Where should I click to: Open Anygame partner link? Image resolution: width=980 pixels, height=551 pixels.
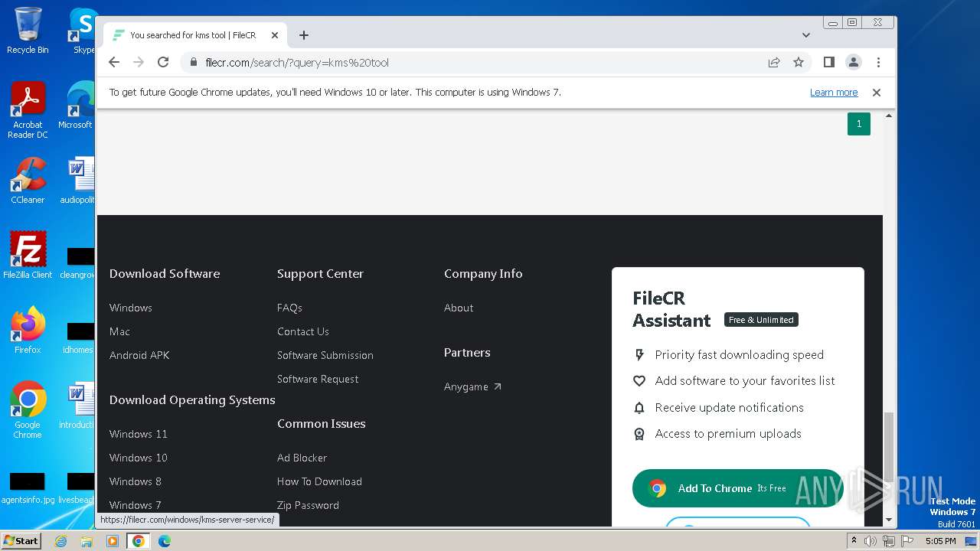(x=472, y=386)
